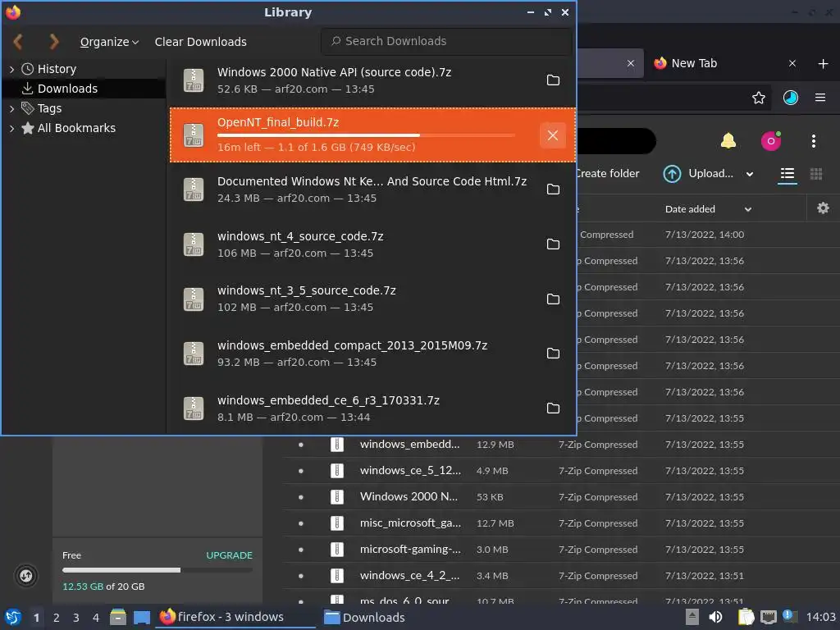Image resolution: width=840 pixels, height=630 pixels.
Task: Select windows_nt_3_5_source_code.7z download entry
Action: coord(372,299)
